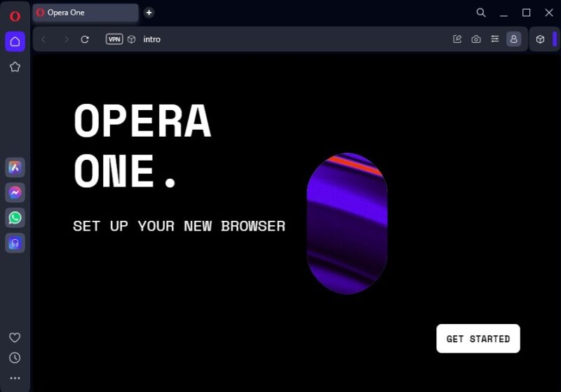This screenshot has width=561, height=392.
Task: Click the purple sidebar panel handle
Action: 555,39
